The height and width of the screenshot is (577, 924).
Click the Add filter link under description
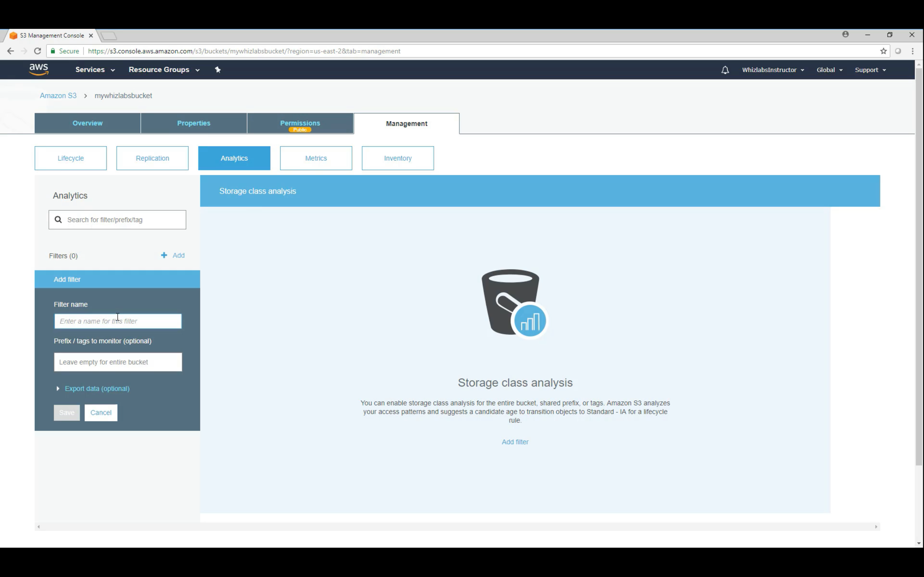point(515,442)
